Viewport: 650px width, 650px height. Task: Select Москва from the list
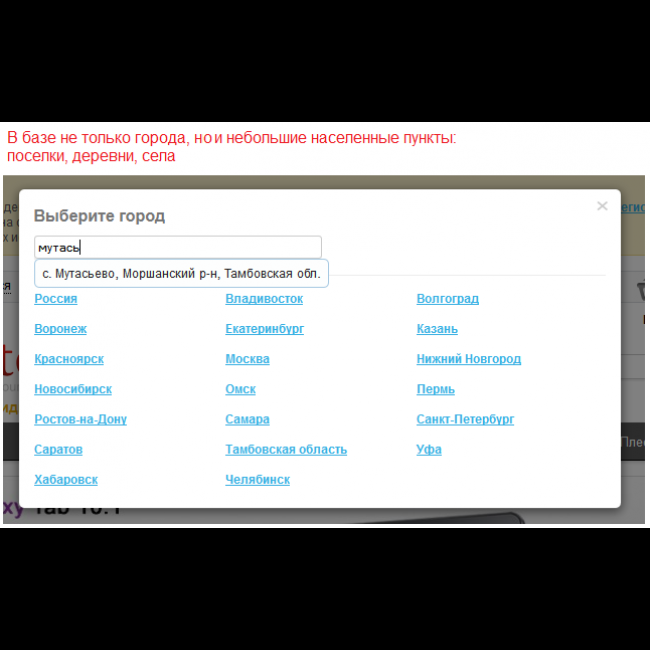(247, 359)
